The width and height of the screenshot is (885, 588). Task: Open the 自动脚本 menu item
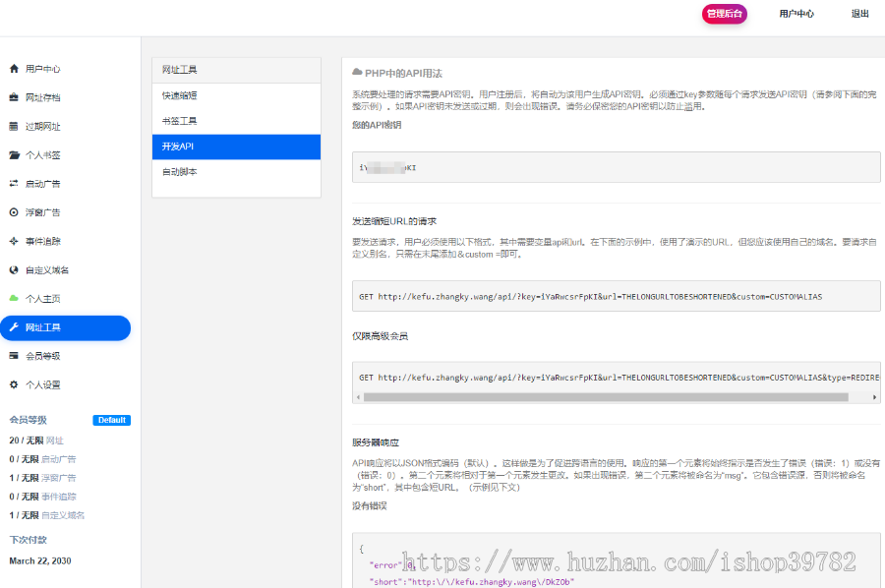(x=180, y=172)
